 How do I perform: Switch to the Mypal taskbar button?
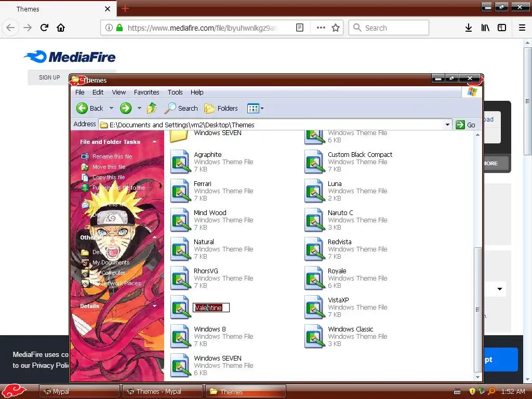(x=79, y=392)
